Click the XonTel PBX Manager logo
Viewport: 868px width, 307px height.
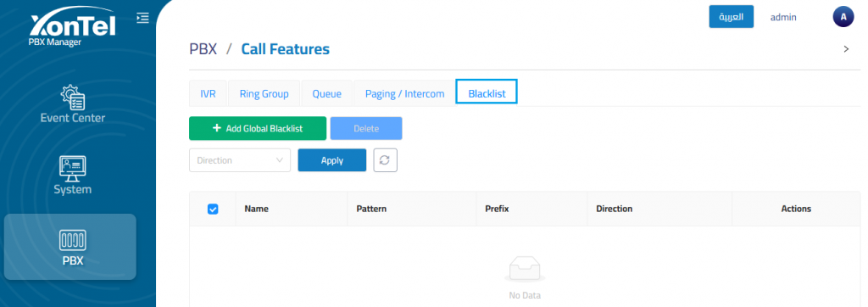tap(73, 29)
